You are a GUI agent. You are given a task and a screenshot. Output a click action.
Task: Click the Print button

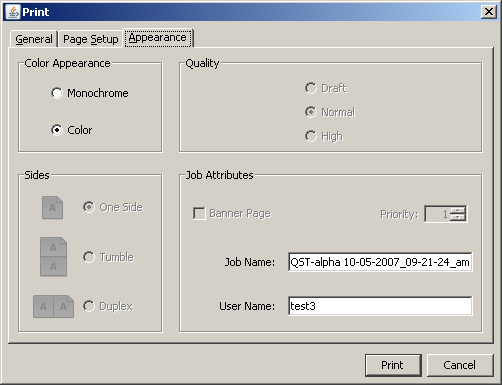click(x=393, y=365)
